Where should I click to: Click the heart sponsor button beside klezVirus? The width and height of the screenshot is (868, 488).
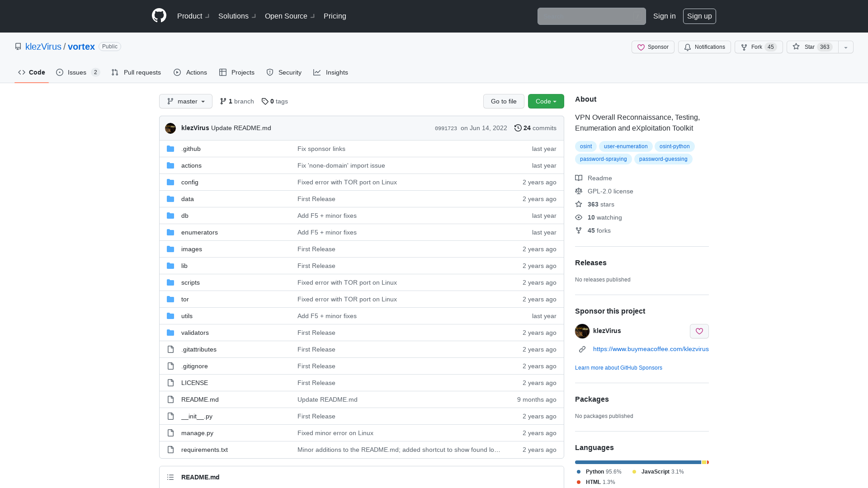pyautogui.click(x=699, y=331)
